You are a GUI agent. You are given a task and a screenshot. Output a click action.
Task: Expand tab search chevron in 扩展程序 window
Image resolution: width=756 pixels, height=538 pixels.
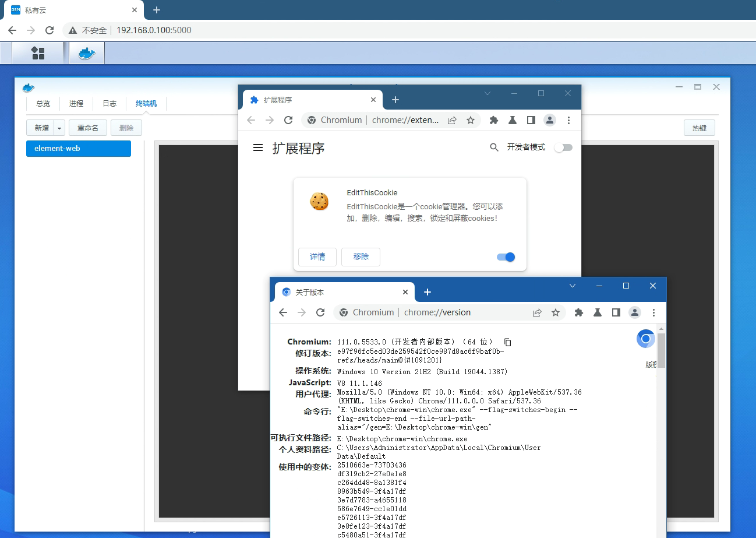click(488, 93)
